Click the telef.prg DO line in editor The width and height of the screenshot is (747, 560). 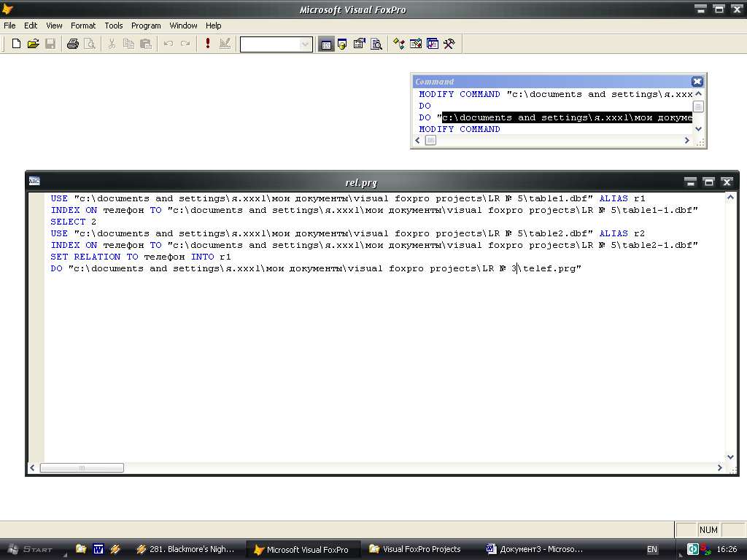316,268
